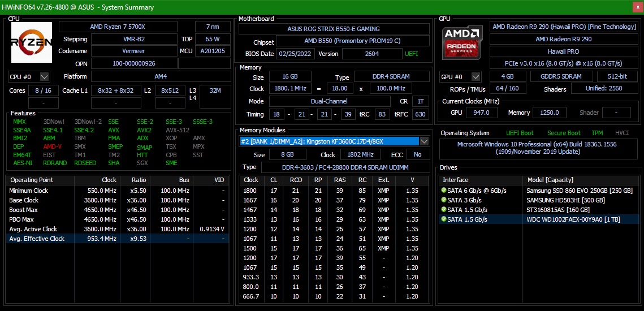Click the PCIe v3.0 x16 link field
This screenshot has width=644, height=311.
click(x=564, y=64)
